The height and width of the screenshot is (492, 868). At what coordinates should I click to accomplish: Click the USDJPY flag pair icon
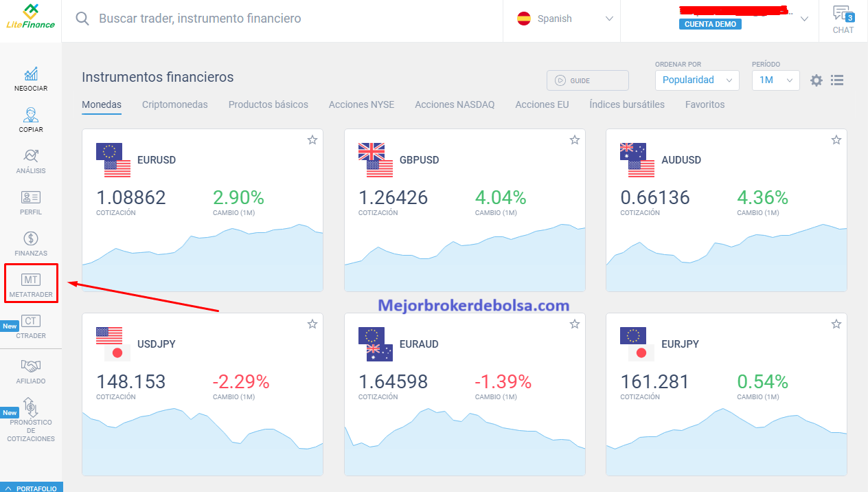coord(113,344)
